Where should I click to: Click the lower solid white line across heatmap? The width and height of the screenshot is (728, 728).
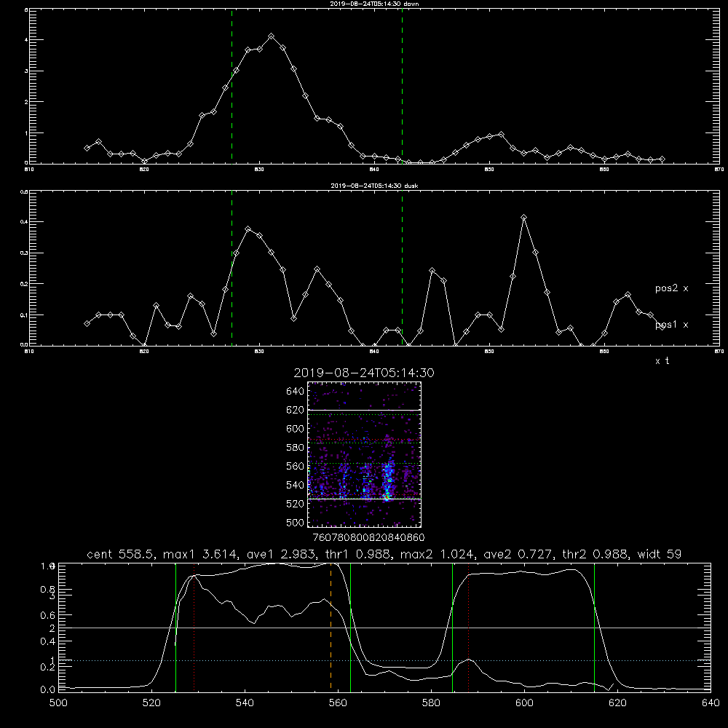(364, 499)
